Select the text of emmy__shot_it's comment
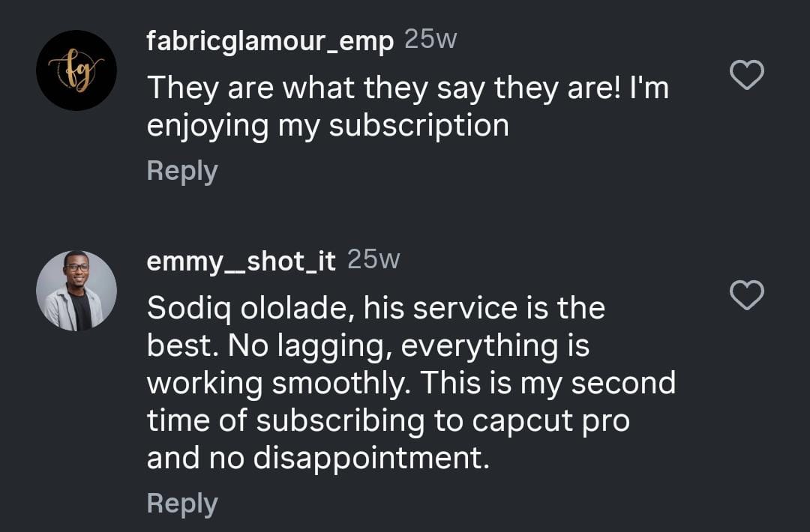Image resolution: width=810 pixels, height=532 pixels. tap(412, 382)
